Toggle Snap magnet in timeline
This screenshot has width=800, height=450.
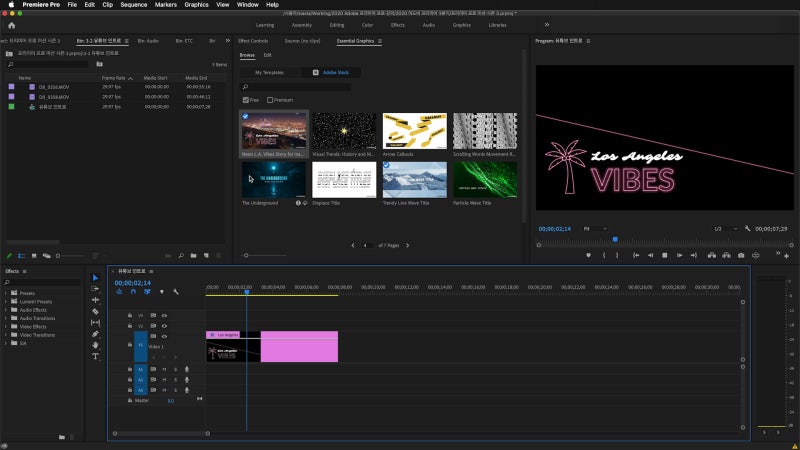[x=133, y=292]
